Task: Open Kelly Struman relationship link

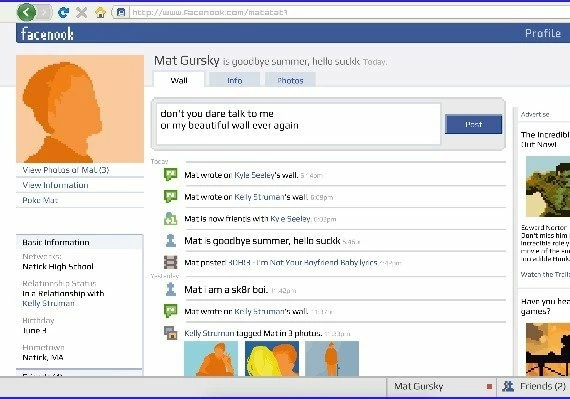Action: (48, 303)
